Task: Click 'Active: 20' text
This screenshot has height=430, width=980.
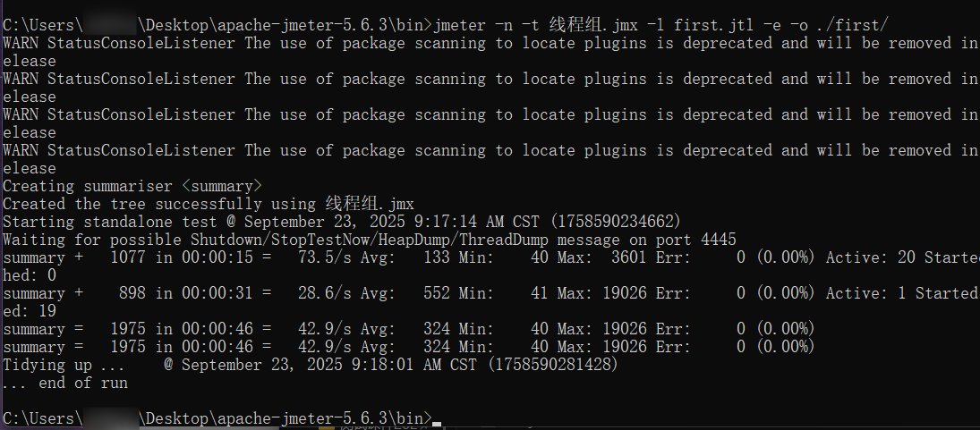Action: 871,257
